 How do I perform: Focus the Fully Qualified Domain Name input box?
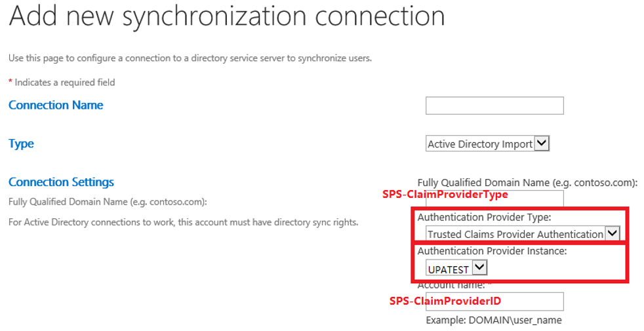pos(494,199)
